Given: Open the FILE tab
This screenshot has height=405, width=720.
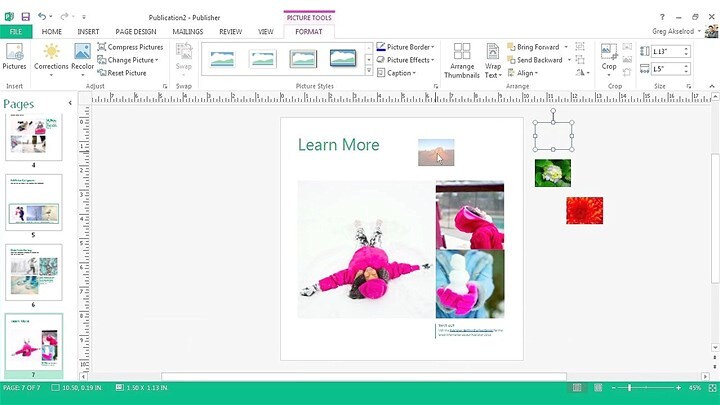Looking at the screenshot, I should (16, 31).
